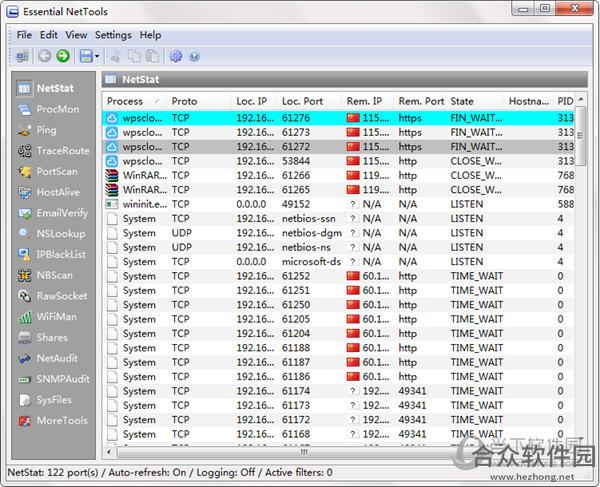Select the System row with port 61168
The width and height of the screenshot is (600, 487).
pyautogui.click(x=338, y=434)
